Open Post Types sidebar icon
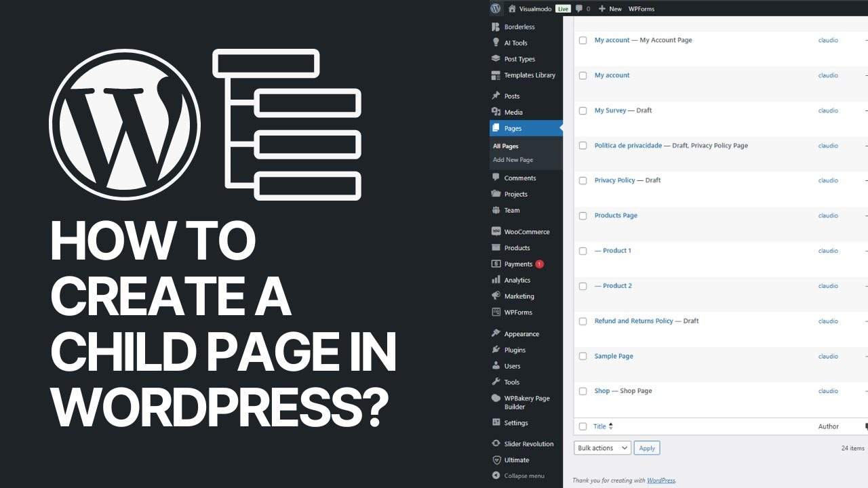 click(496, 59)
